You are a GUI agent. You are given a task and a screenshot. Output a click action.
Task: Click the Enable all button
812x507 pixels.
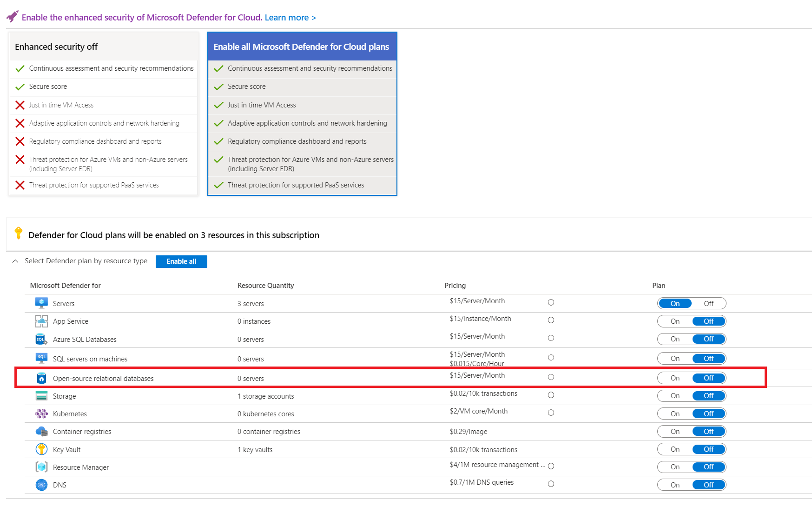[x=181, y=261]
